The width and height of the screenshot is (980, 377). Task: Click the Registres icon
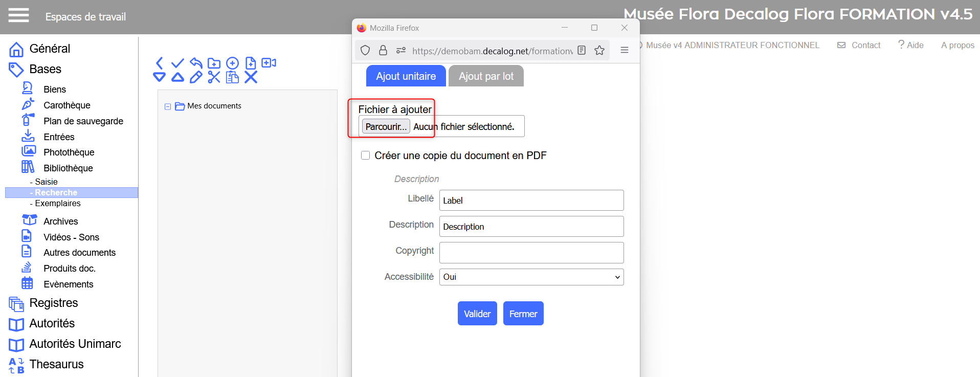[16, 304]
